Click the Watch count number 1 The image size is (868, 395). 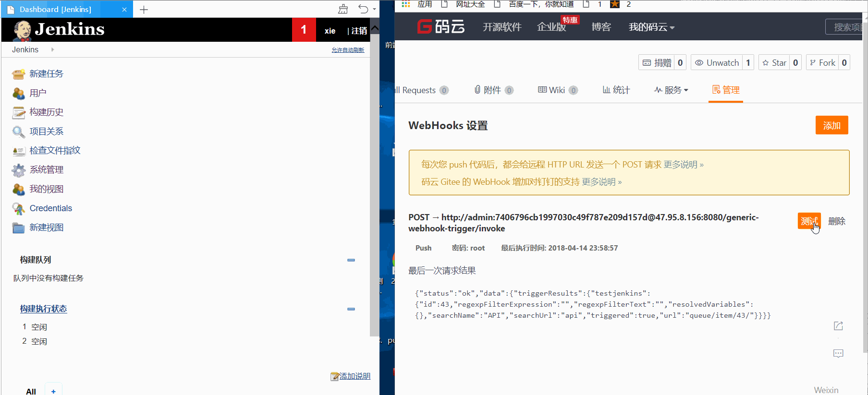[x=748, y=62]
